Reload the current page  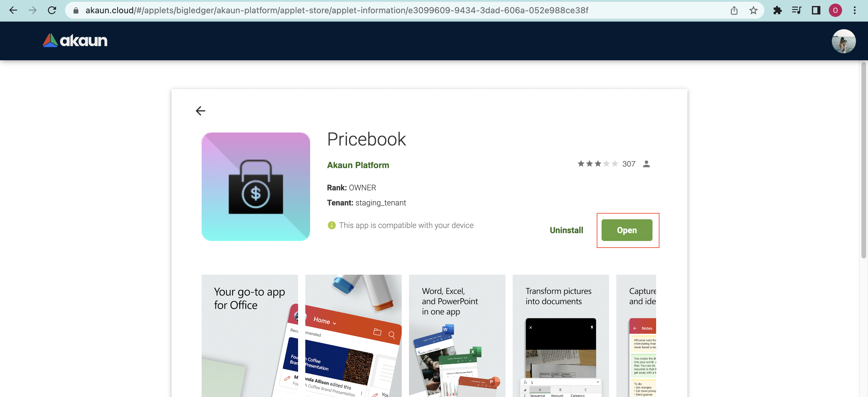click(52, 10)
